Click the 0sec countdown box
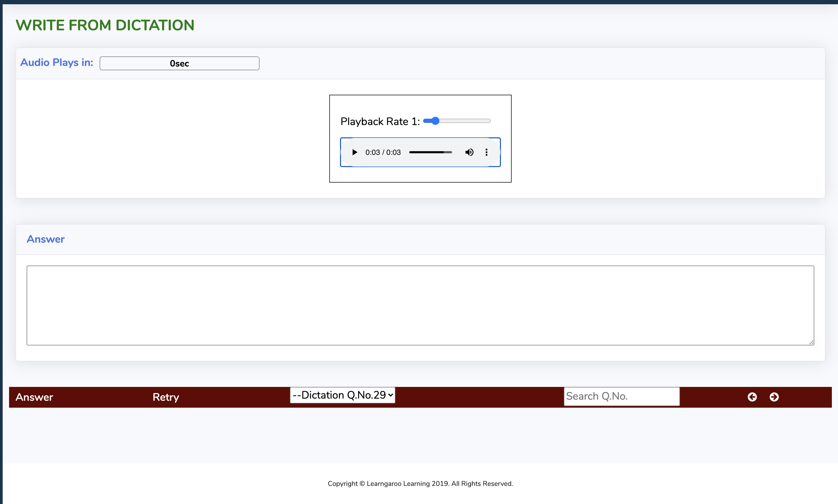The height and width of the screenshot is (504, 838). point(179,64)
